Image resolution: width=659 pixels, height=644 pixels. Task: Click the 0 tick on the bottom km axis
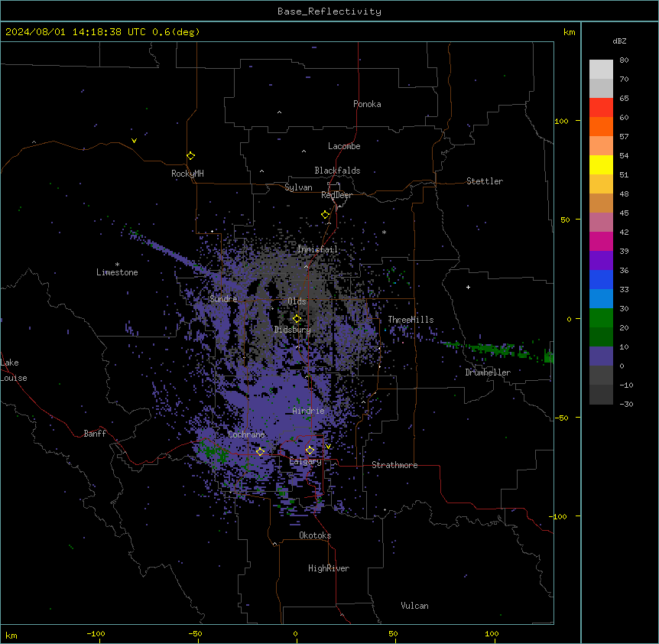[295, 634]
